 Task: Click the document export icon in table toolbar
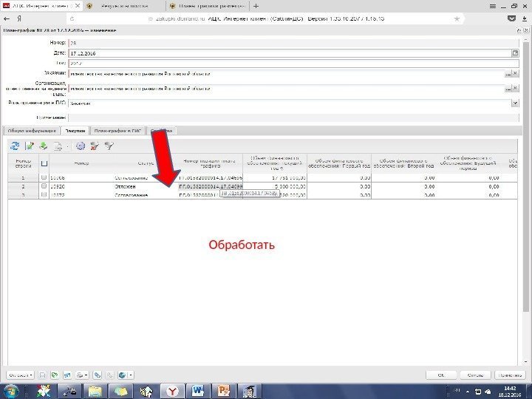pos(58,146)
